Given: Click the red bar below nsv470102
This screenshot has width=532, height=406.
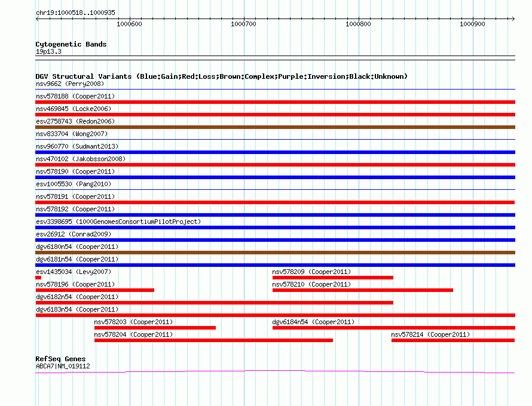Looking at the screenshot, I should pos(275,165).
